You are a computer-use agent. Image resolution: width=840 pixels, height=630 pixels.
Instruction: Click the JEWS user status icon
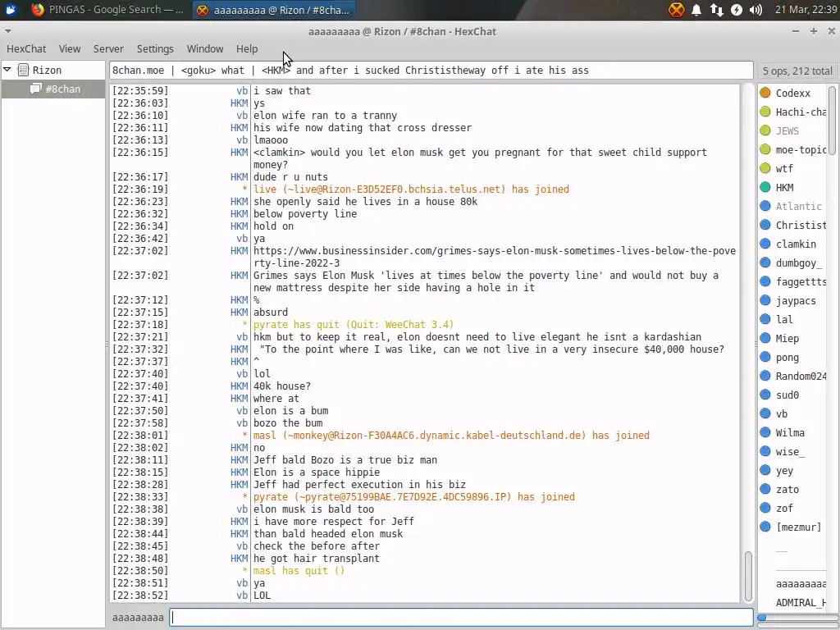[x=765, y=130]
